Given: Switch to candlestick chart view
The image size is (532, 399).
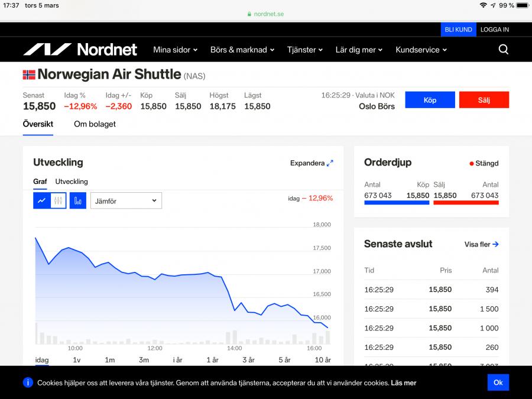Looking at the screenshot, I should click(x=58, y=200).
